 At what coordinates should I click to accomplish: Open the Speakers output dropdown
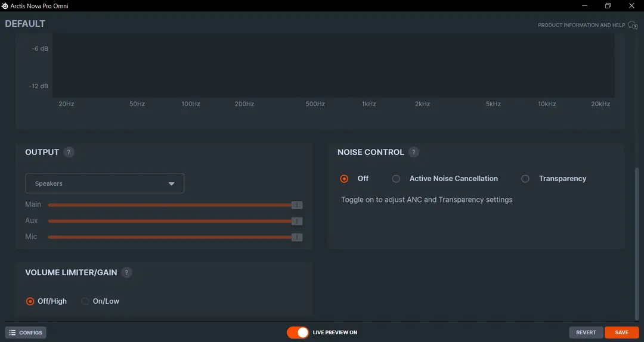(x=105, y=184)
